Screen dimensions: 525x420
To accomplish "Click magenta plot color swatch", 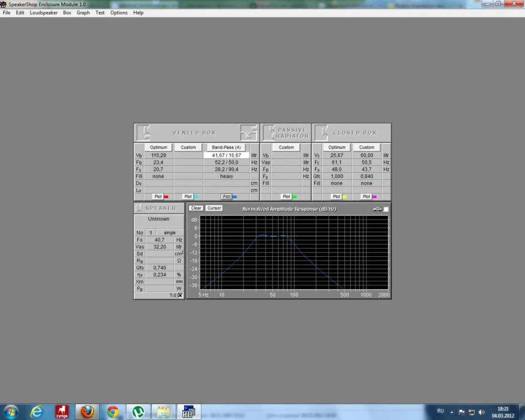I will pyautogui.click(x=375, y=197).
